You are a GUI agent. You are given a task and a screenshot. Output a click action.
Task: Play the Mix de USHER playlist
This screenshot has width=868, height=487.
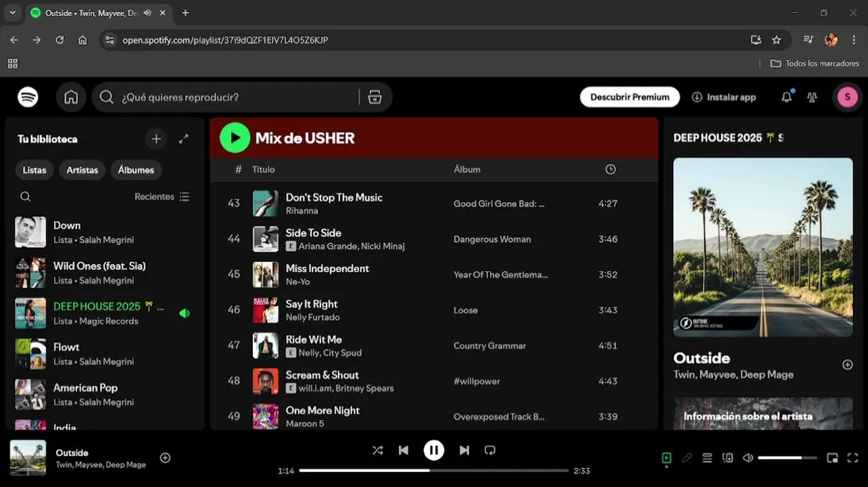[235, 138]
